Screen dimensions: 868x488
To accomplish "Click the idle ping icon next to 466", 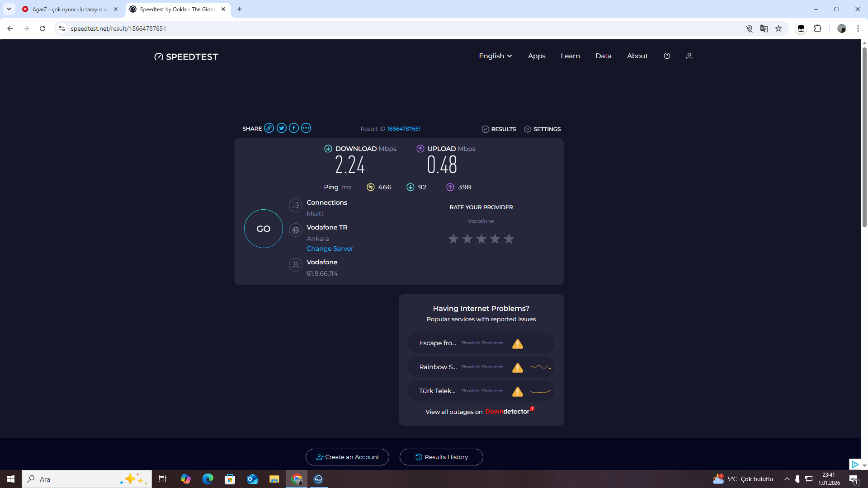I will click(371, 187).
